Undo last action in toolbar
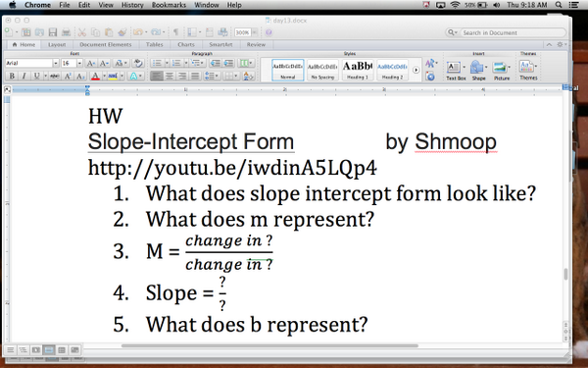 pyautogui.click(x=137, y=32)
